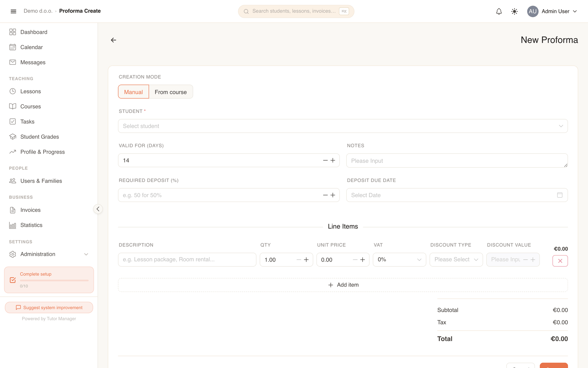Focus the global search field
This screenshot has height=368, width=588.
point(296,11)
